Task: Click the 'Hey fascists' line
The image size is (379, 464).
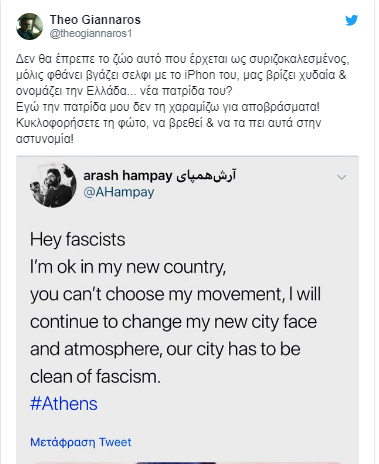Action: (x=78, y=240)
